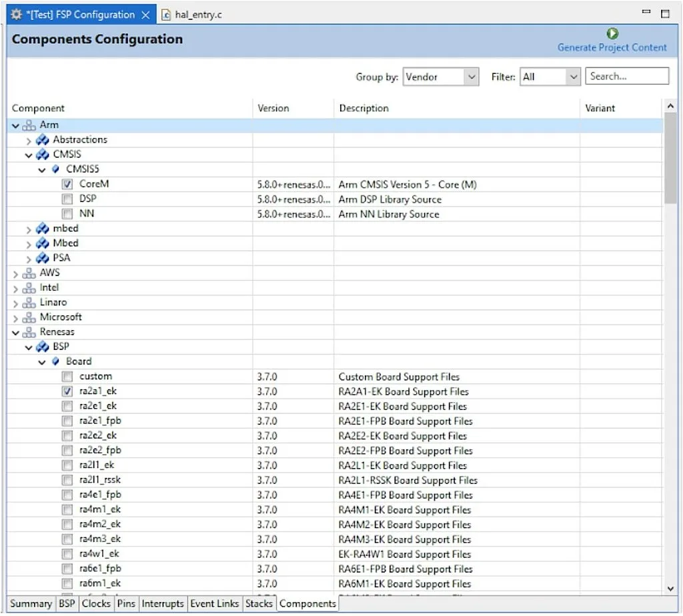Viewport: 683px width, 616px height.
Task: Click the Generate Project Content link
Action: tap(612, 47)
